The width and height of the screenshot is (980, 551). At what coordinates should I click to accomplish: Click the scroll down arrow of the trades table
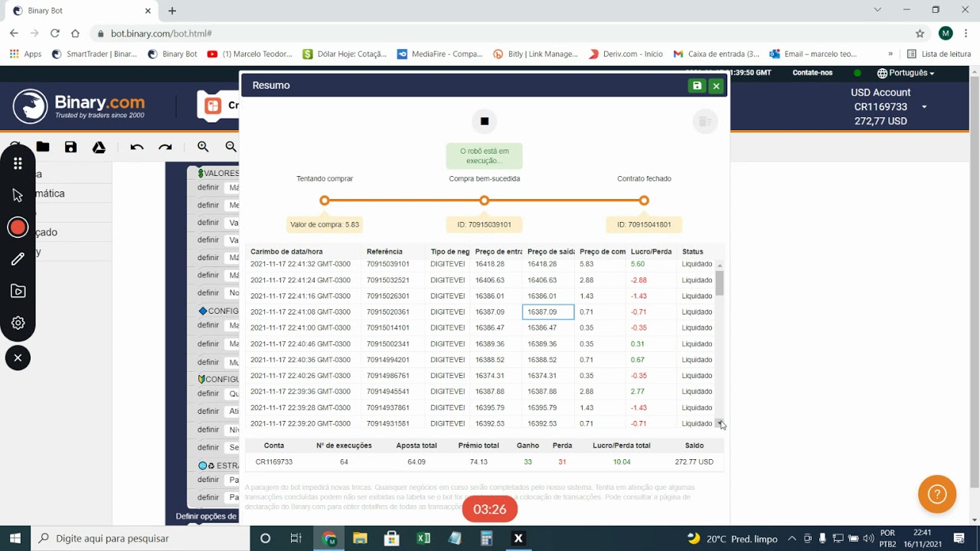720,423
